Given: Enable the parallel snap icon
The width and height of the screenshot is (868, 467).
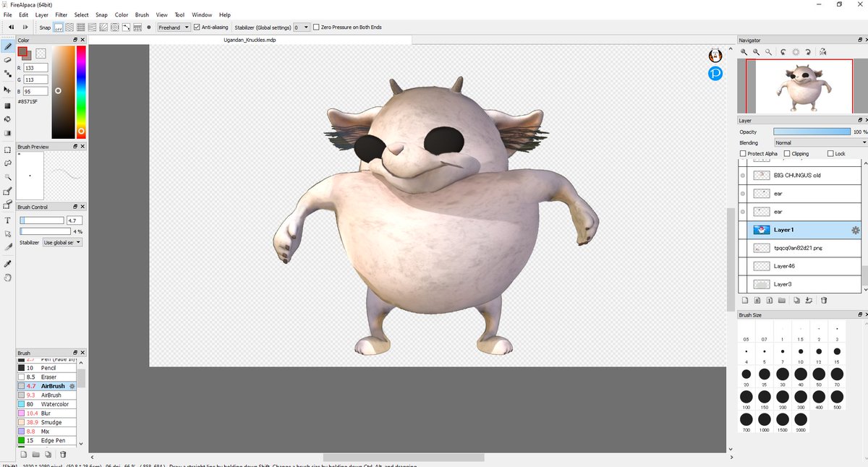Looking at the screenshot, I should point(69,27).
